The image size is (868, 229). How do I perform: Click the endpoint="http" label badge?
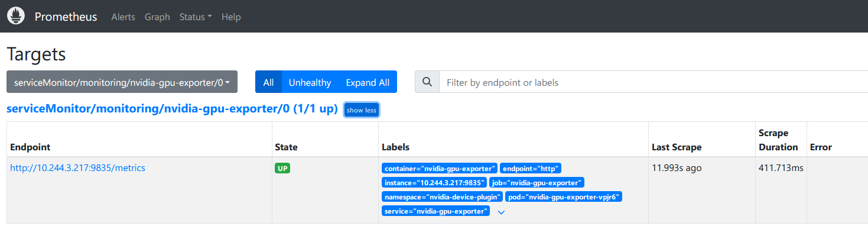[531, 169]
